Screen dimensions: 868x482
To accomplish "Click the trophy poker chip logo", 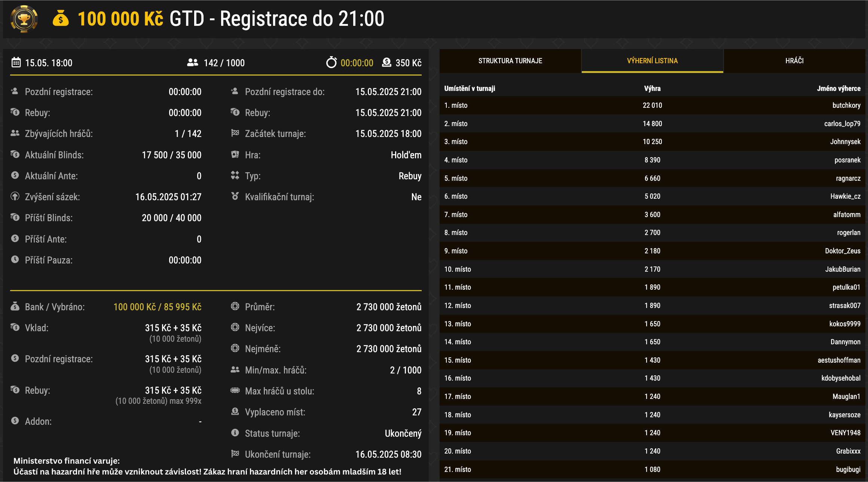I will pyautogui.click(x=24, y=19).
